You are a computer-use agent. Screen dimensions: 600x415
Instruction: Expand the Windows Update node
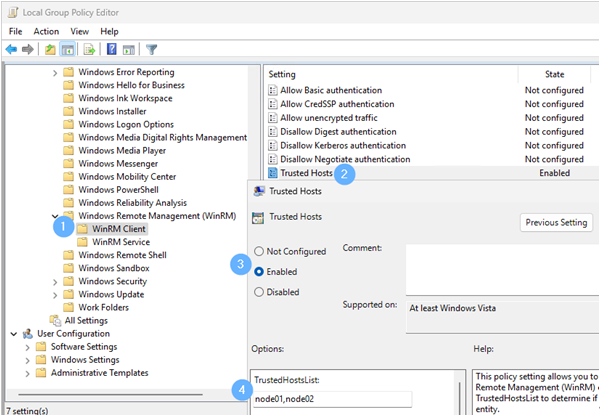click(55, 295)
